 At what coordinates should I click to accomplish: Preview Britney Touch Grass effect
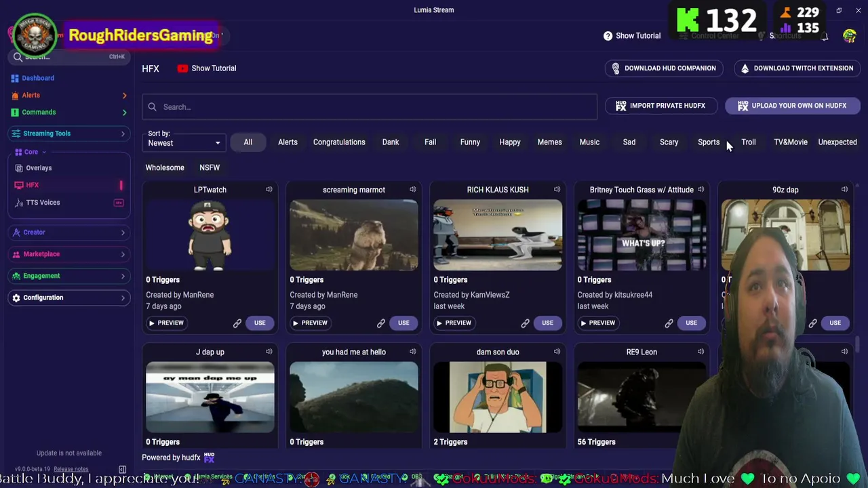(597, 323)
